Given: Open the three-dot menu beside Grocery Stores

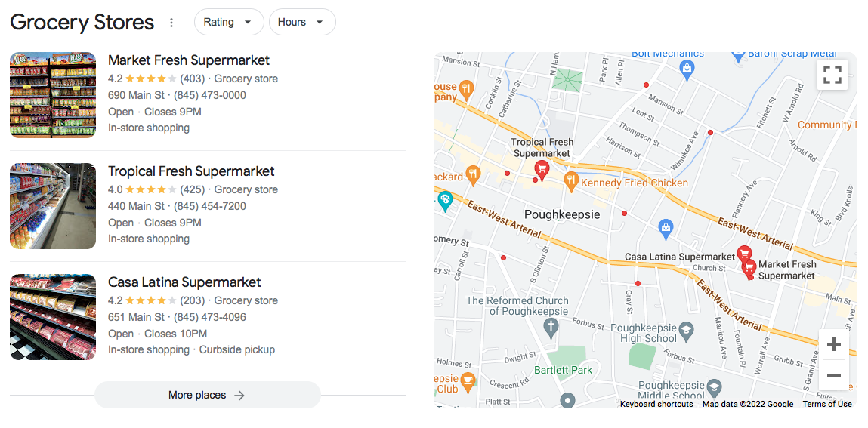Looking at the screenshot, I should 171,23.
